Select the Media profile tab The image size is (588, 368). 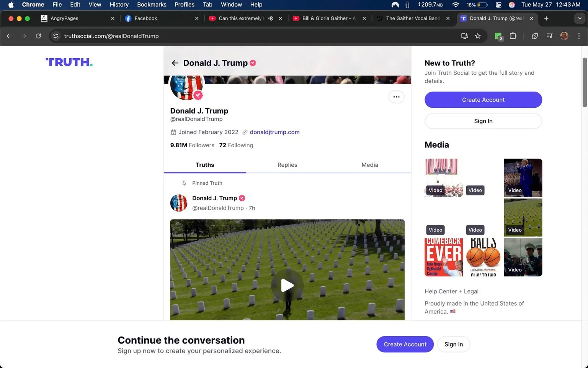pos(370,165)
